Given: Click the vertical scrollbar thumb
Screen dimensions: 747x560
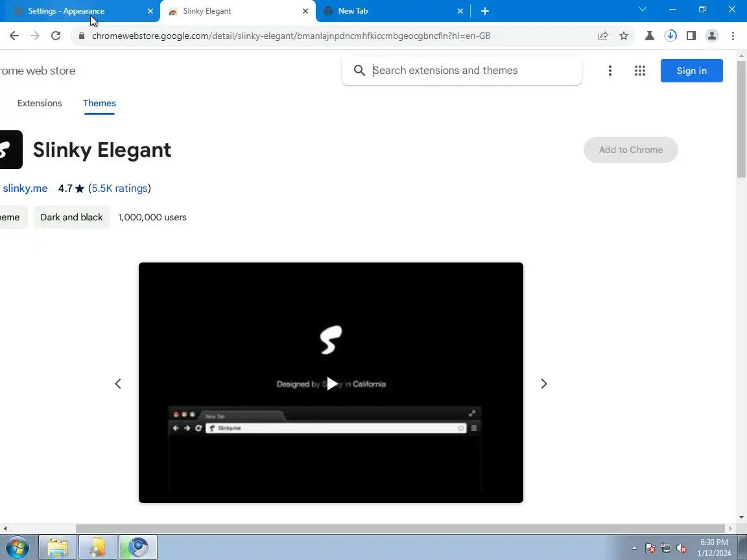Looking at the screenshot, I should [741, 119].
